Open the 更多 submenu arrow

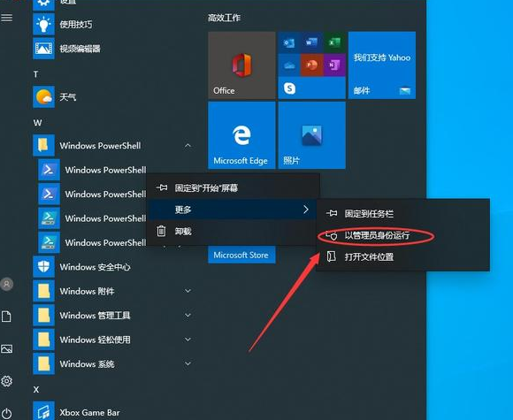305,210
